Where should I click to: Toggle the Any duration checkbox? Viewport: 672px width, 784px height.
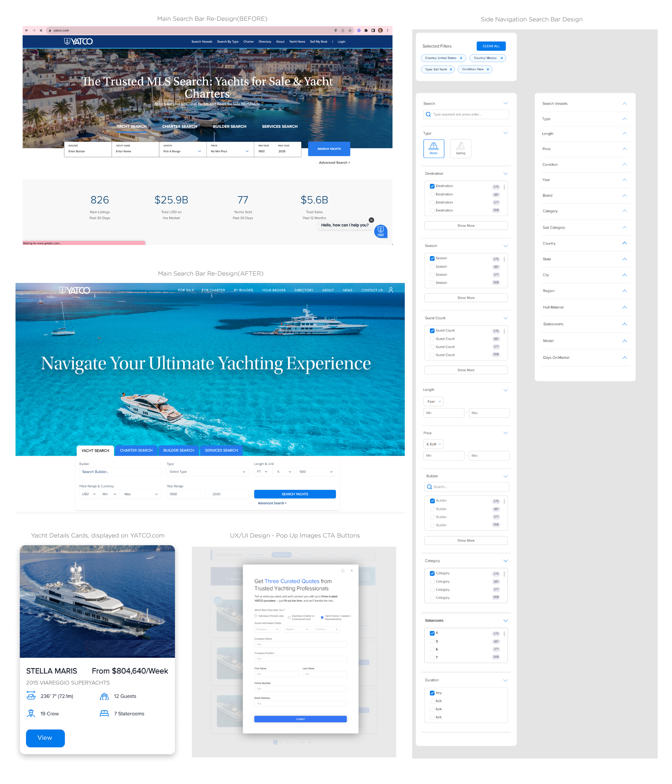coord(432,693)
